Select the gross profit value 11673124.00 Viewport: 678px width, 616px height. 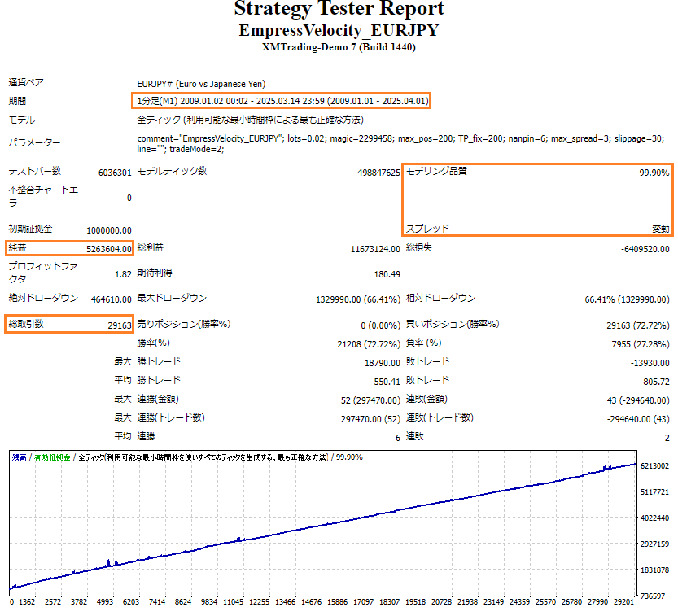375,249
